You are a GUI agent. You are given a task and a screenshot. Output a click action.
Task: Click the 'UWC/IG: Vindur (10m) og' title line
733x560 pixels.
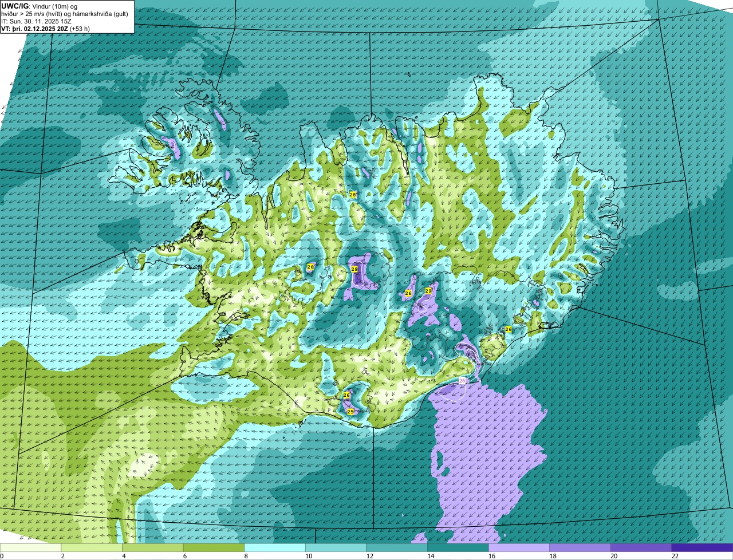pos(39,6)
